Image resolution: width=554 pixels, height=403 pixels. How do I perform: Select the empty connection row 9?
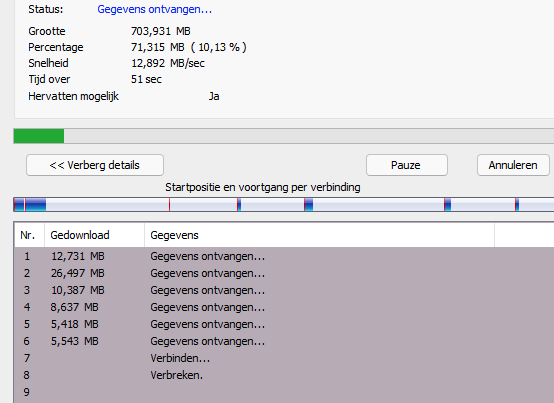click(284, 392)
